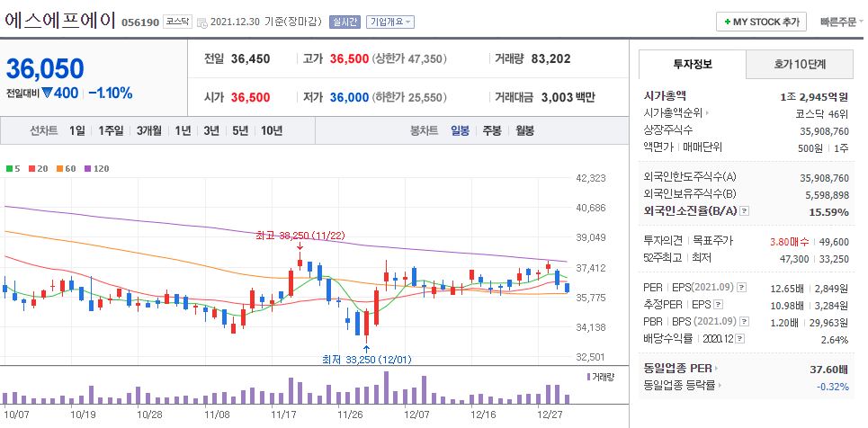
Task: Open the 빠른주문 dropdown
Action: coord(841,22)
